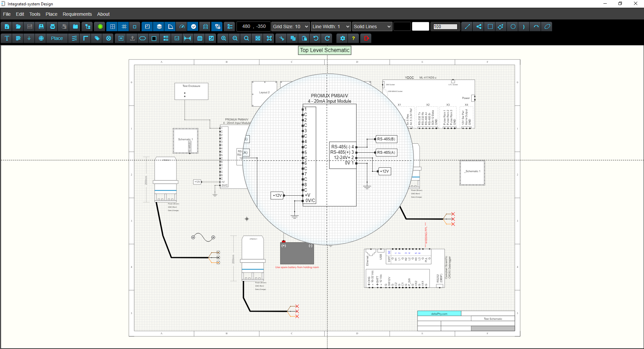The height and width of the screenshot is (349, 644).
Task: Select the draw circle tool
Action: 513,27
